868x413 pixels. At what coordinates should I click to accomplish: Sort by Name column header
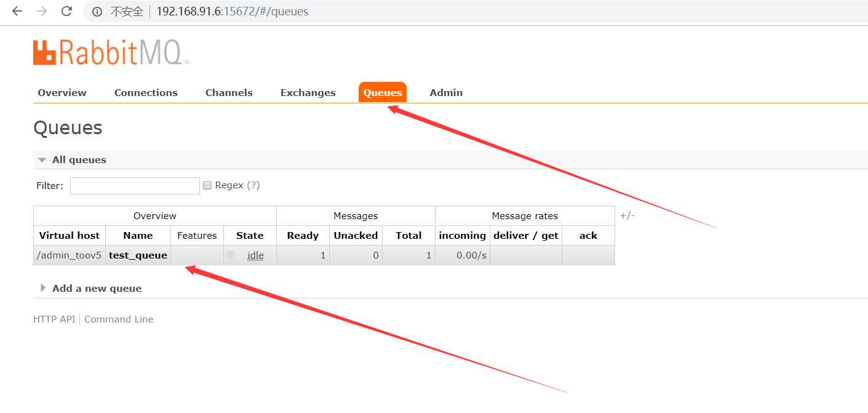coord(138,235)
